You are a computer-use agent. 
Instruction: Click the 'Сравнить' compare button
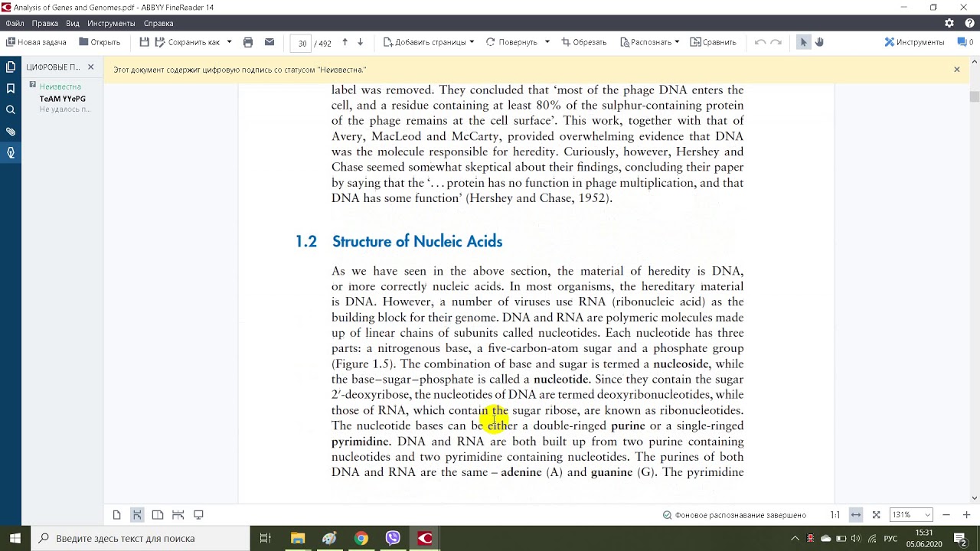click(x=713, y=42)
